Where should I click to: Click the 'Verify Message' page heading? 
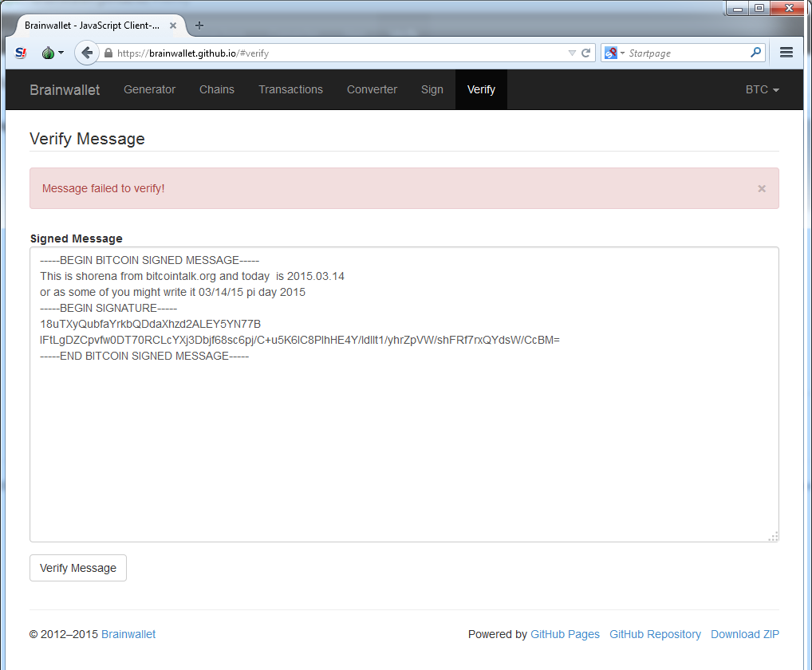click(x=87, y=139)
